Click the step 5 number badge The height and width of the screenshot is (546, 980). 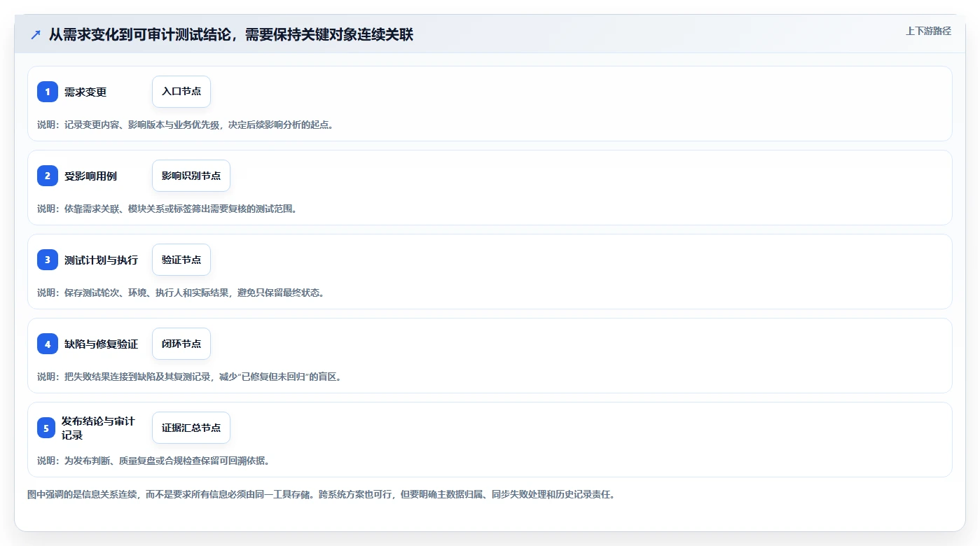click(x=46, y=428)
